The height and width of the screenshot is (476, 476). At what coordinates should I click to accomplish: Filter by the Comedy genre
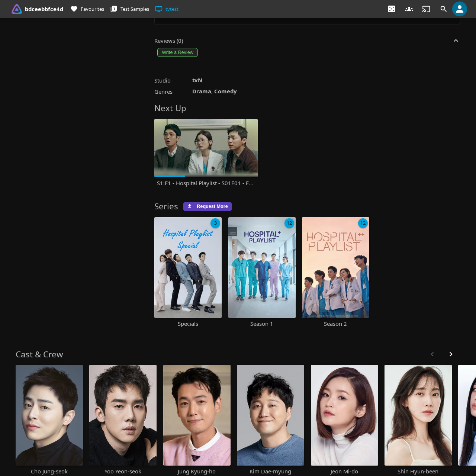click(225, 91)
